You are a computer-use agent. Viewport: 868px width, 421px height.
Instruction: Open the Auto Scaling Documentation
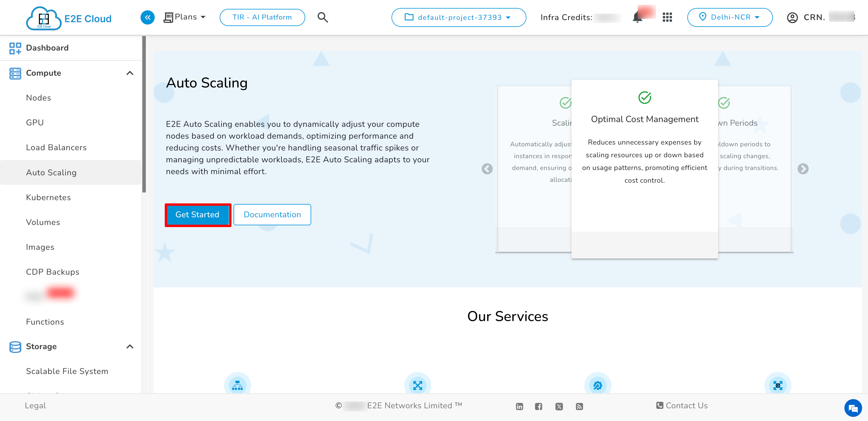272,215
